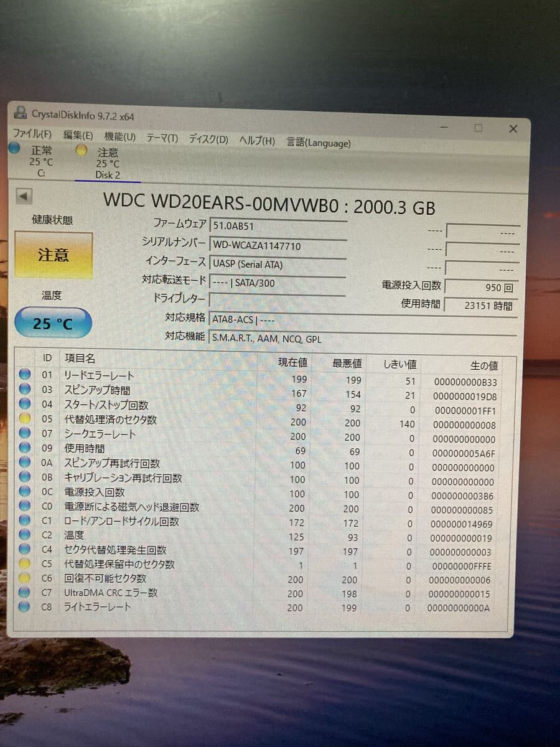
Task: Close the CrystalDiskInfo window
Action: [513, 129]
